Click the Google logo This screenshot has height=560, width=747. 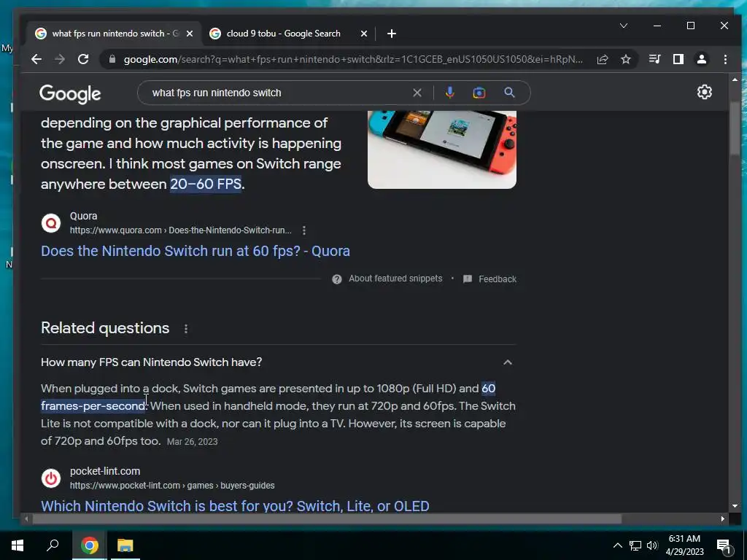click(x=70, y=94)
